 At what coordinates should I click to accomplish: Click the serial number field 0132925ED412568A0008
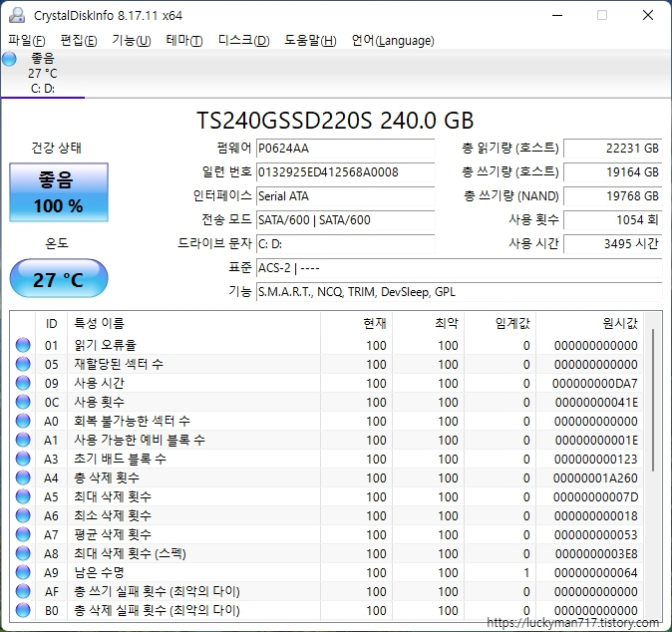pyautogui.click(x=345, y=172)
